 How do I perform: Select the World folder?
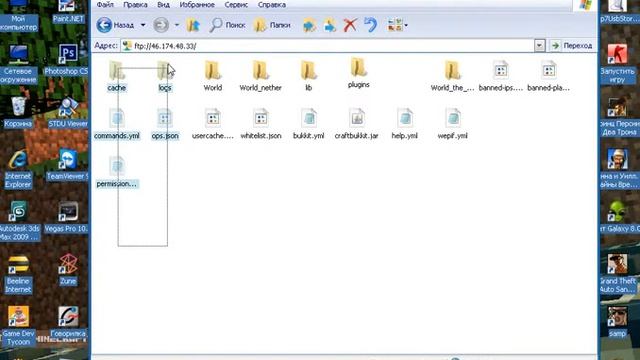pos(213,76)
